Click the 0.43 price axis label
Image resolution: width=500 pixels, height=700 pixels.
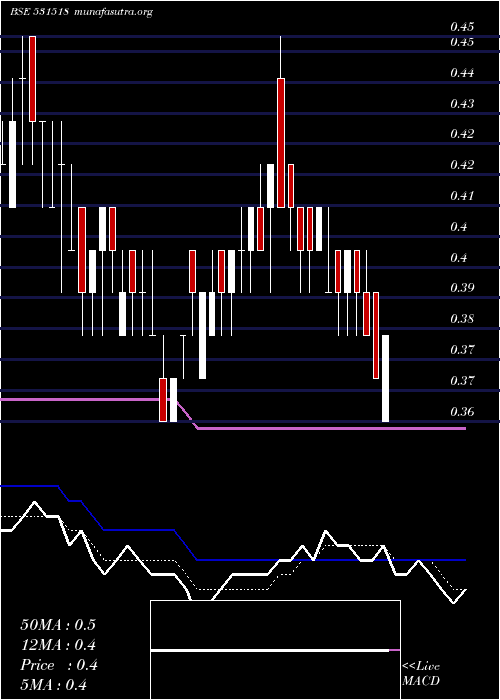pos(462,104)
